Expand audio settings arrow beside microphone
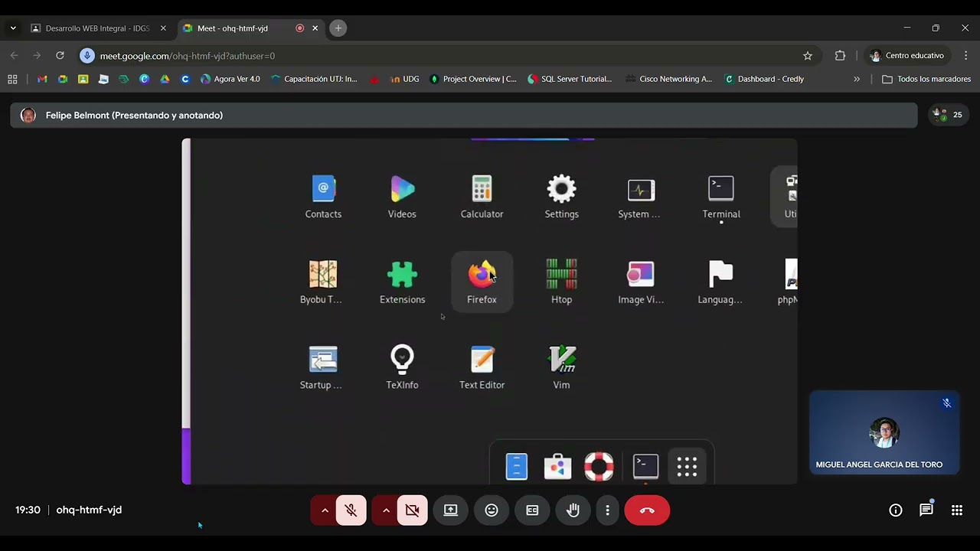The image size is (980, 551). point(324,510)
